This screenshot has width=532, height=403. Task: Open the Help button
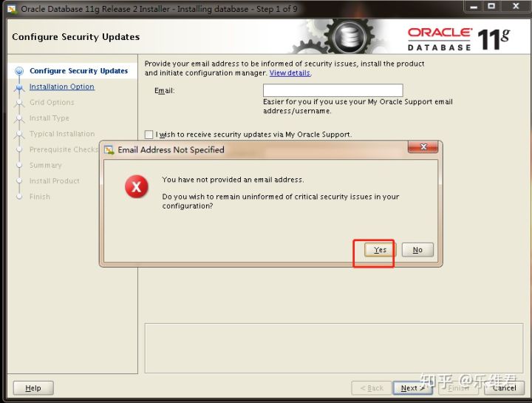click(33, 387)
